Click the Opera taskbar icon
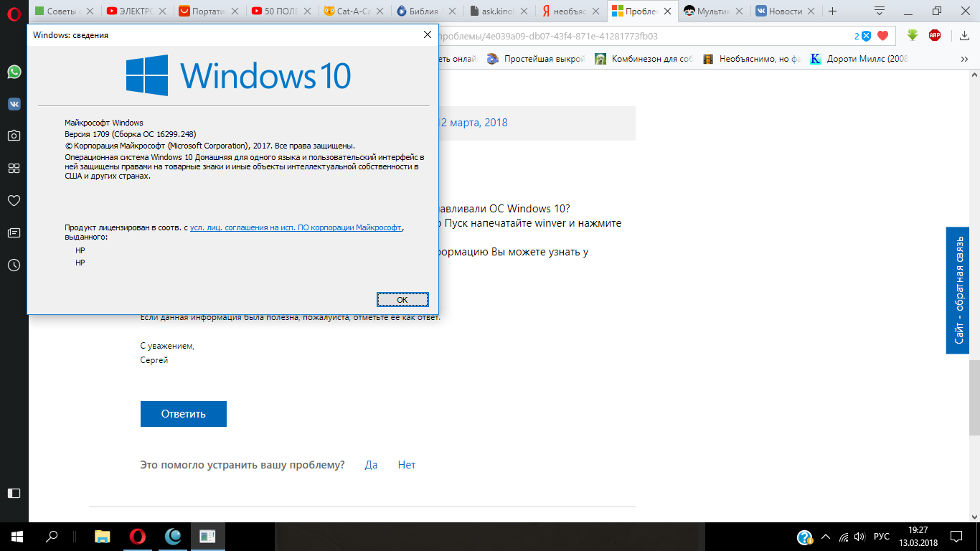Viewport: 980px width, 551px height. (x=138, y=536)
